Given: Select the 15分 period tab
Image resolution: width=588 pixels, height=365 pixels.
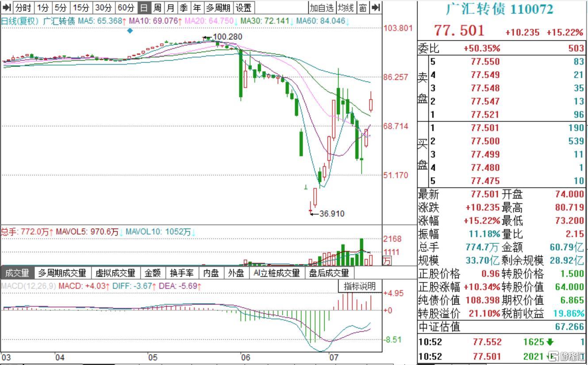Looking at the screenshot, I should [x=81, y=8].
